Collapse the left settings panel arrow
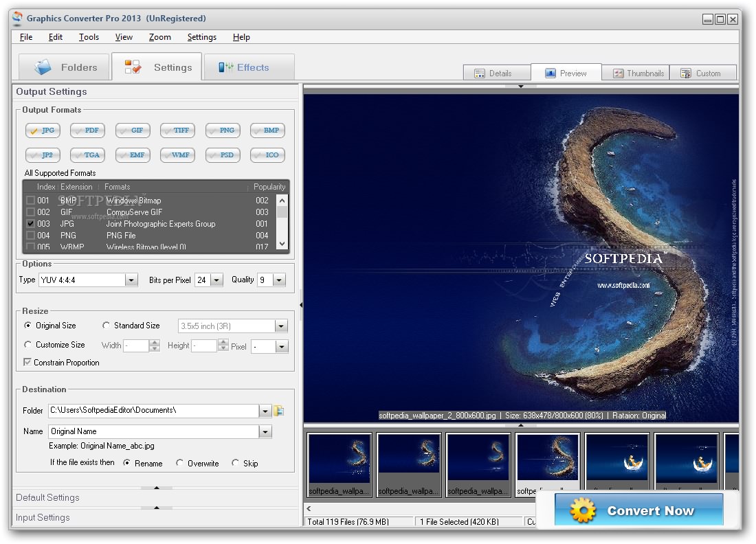 [x=301, y=305]
